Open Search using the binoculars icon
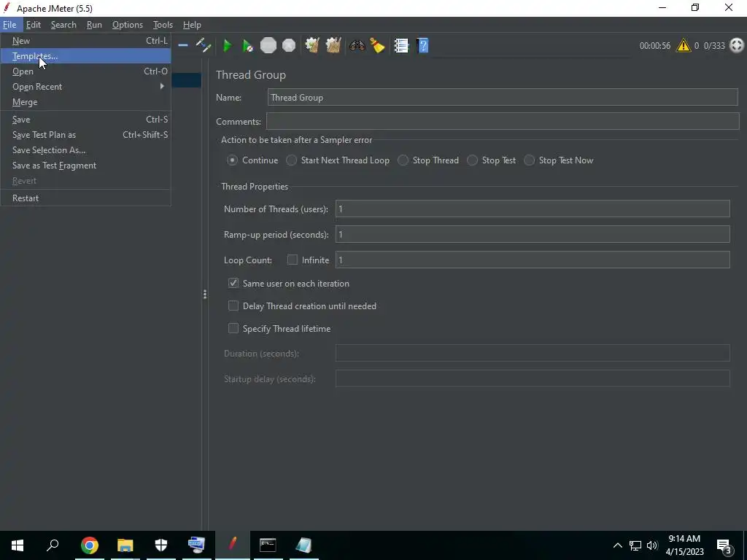Viewport: 747px width, 560px height. point(357,46)
